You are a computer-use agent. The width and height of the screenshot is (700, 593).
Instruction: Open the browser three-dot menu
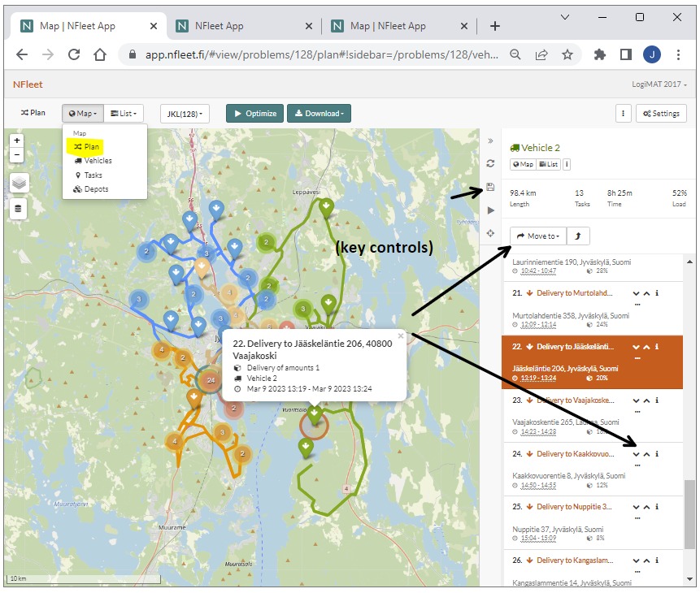678,54
